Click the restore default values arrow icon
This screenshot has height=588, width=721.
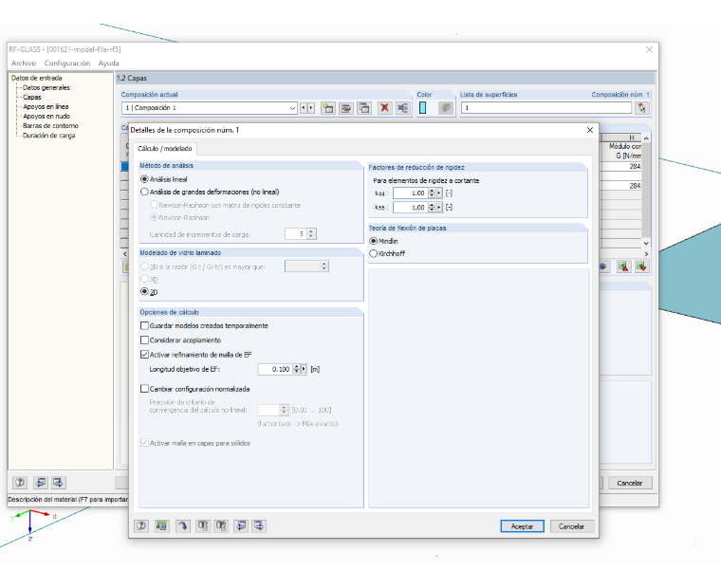[x=182, y=525]
